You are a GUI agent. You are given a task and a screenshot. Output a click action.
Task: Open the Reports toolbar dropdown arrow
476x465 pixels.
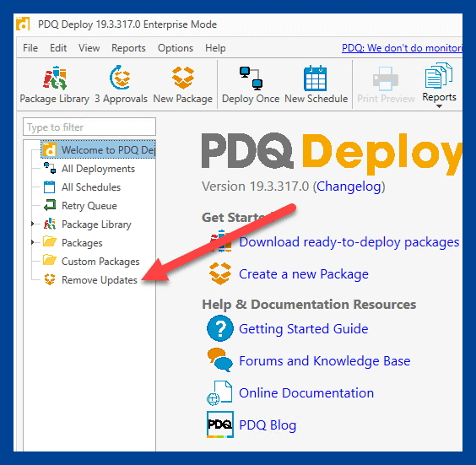click(439, 106)
